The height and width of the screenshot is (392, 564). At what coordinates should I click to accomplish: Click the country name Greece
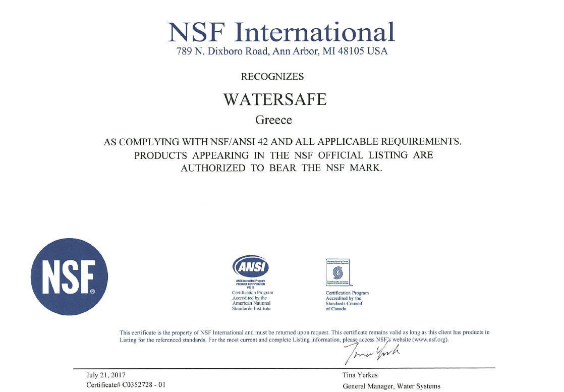274,121
